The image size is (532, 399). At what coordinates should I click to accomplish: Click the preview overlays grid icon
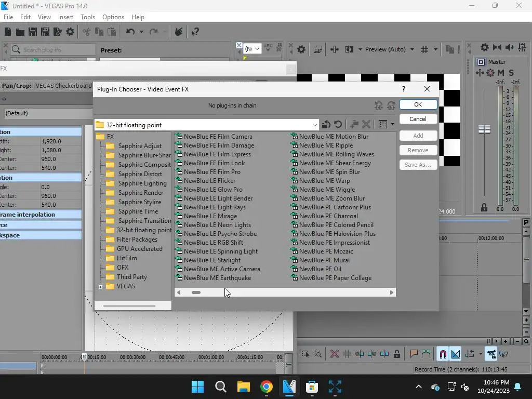(424, 49)
